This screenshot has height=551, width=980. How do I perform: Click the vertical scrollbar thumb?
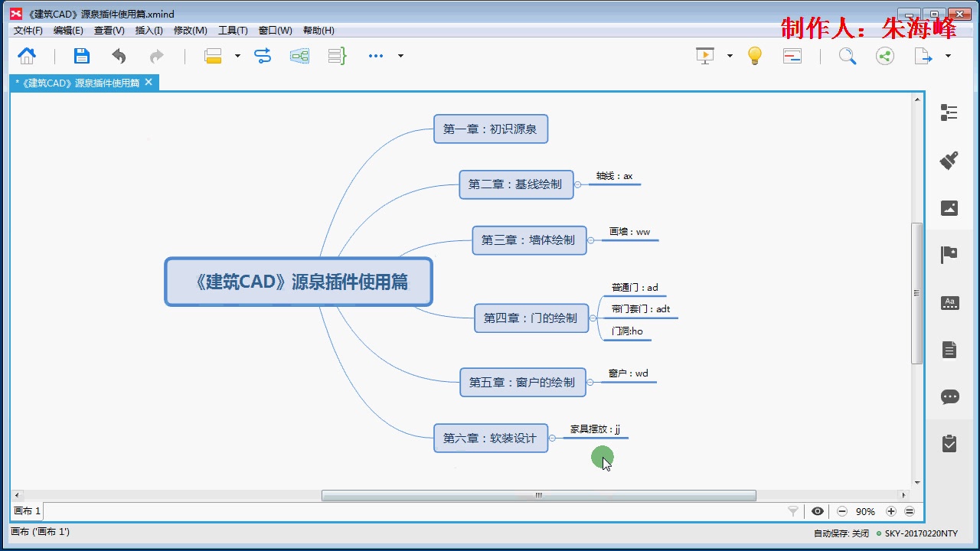tap(917, 293)
